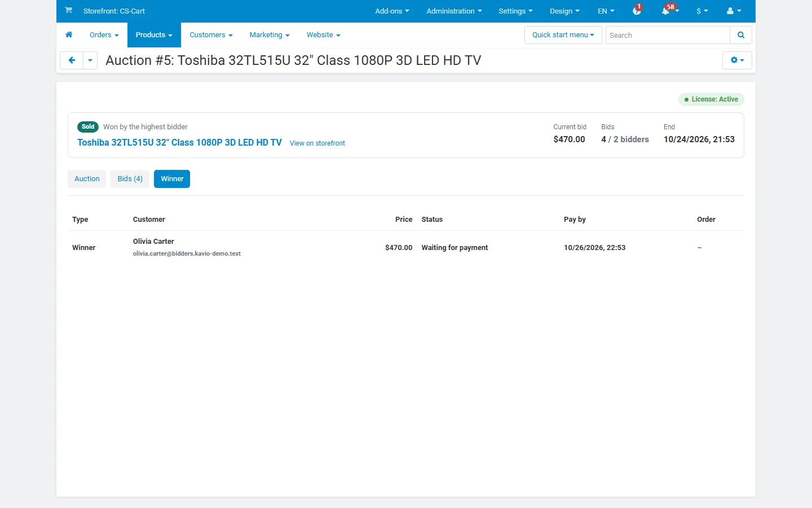
Task: Select the olivia.carter@bidders.kavio-demo.test email
Action: point(187,254)
